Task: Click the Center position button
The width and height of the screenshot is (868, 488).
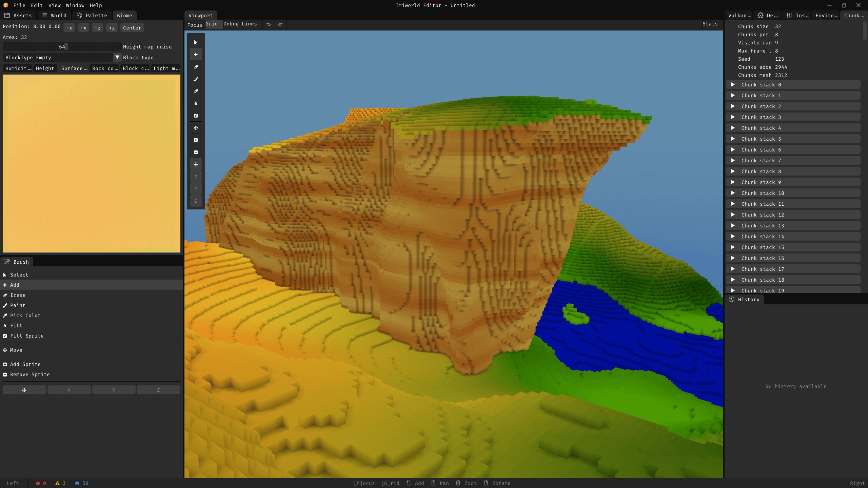Action: coord(132,28)
